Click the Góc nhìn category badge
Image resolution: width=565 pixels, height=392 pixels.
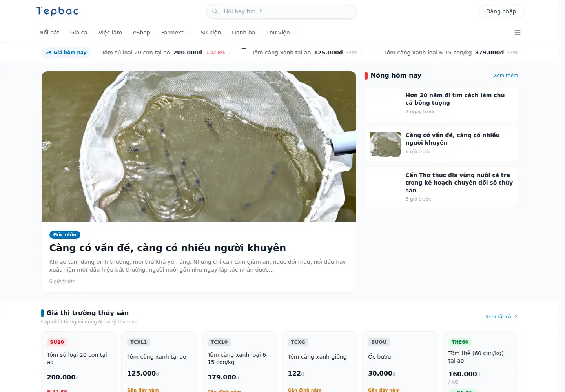(65, 235)
